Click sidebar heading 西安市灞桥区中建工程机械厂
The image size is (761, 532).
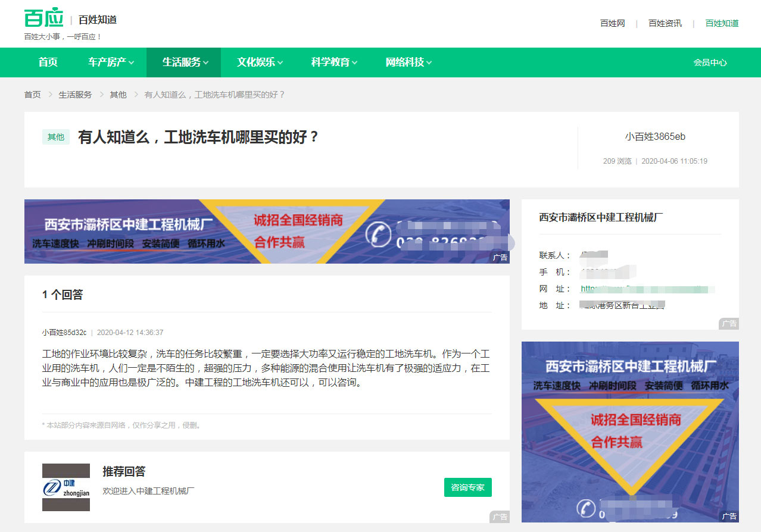pos(601,217)
